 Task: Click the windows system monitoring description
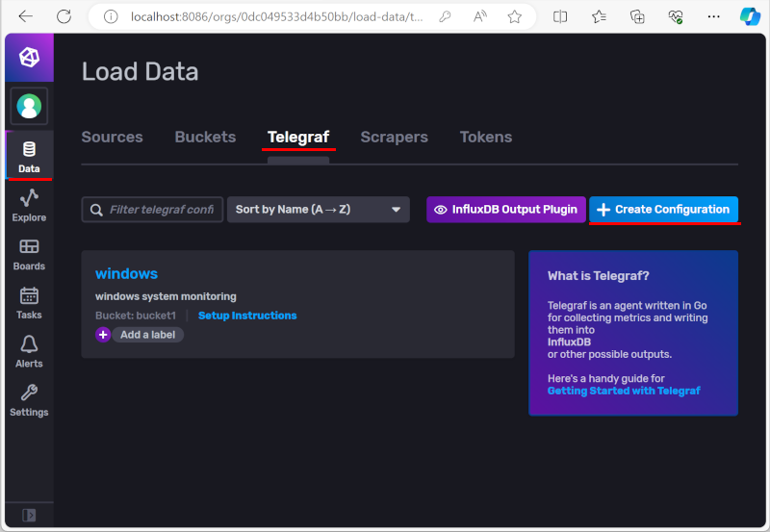click(166, 296)
